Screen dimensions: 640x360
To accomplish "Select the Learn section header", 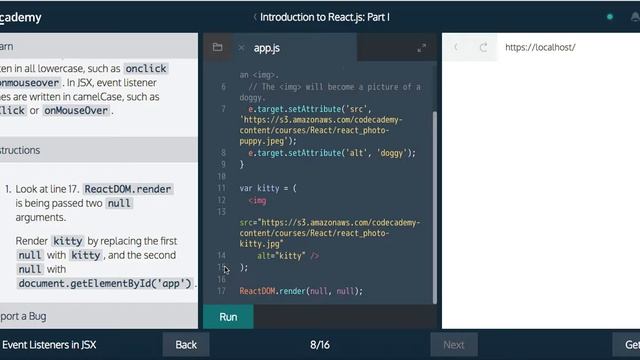I will (99, 46).
